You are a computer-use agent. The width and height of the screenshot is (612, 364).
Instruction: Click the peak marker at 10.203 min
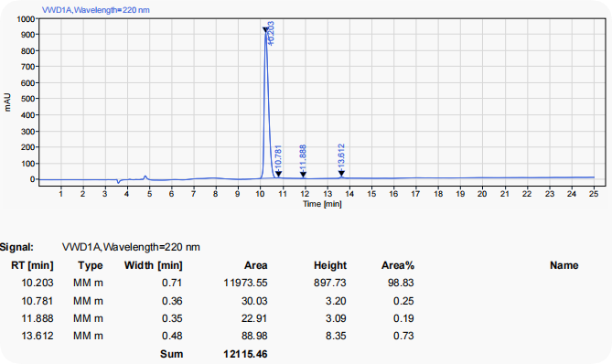pyautogui.click(x=265, y=29)
